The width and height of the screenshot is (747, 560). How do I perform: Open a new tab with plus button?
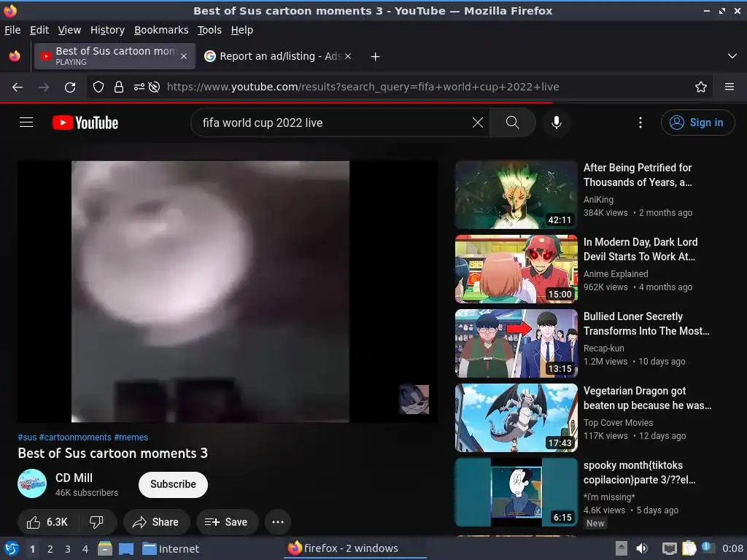pyautogui.click(x=376, y=57)
